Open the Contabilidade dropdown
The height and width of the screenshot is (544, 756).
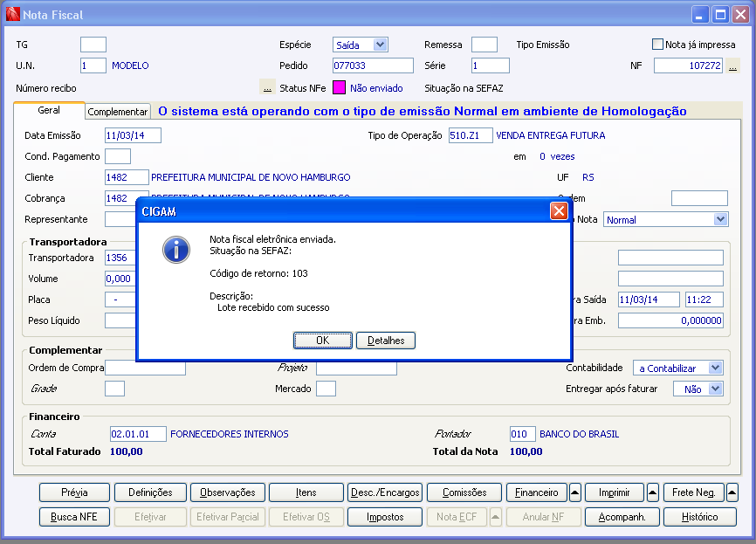tap(677, 368)
